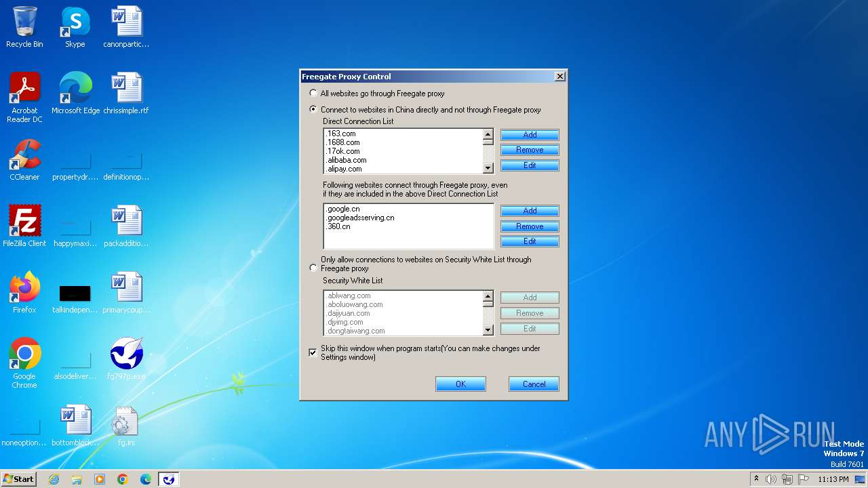Open the packadditio Word document

pyautogui.click(x=126, y=226)
